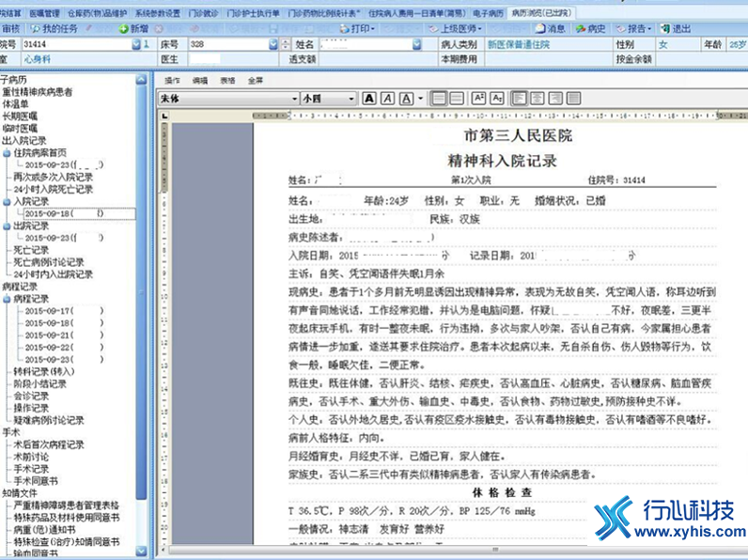Click the 床号 stepper arrows
The image size is (748, 560).
pyautogui.click(x=285, y=44)
